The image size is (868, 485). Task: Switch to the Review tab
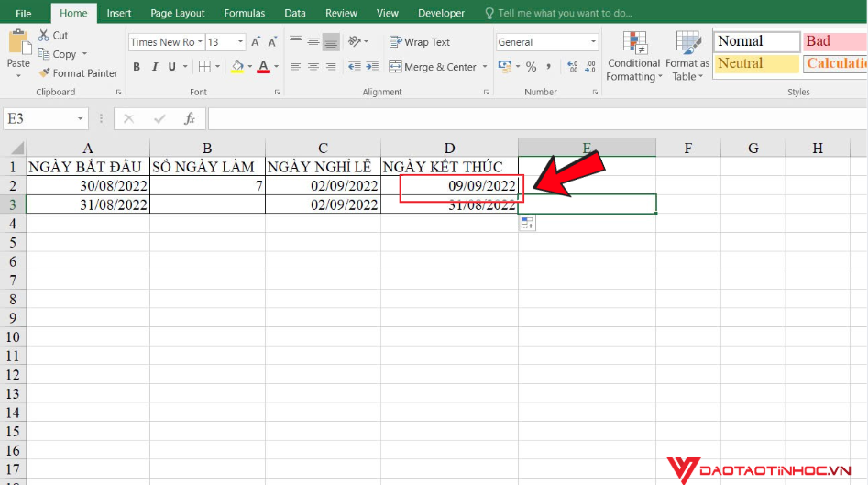(342, 13)
